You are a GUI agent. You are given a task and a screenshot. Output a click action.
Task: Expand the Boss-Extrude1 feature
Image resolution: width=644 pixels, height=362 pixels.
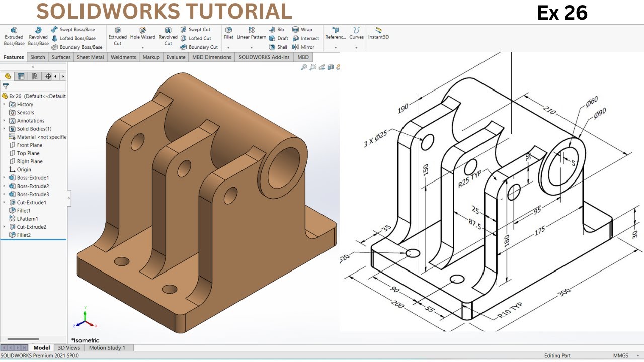pos(5,178)
